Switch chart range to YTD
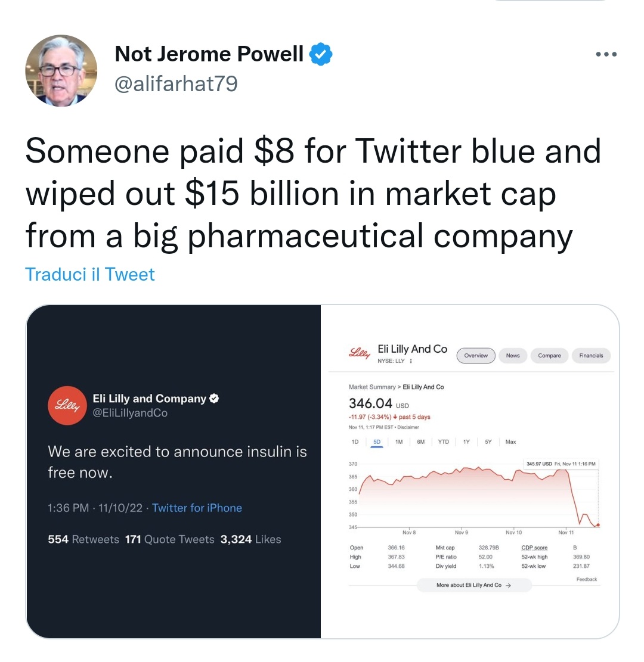The height and width of the screenshot is (662, 644). tap(443, 442)
